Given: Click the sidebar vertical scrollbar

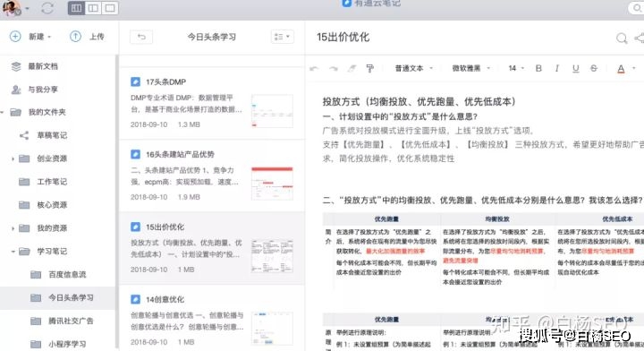Looking at the screenshot, I should pos(117,201).
